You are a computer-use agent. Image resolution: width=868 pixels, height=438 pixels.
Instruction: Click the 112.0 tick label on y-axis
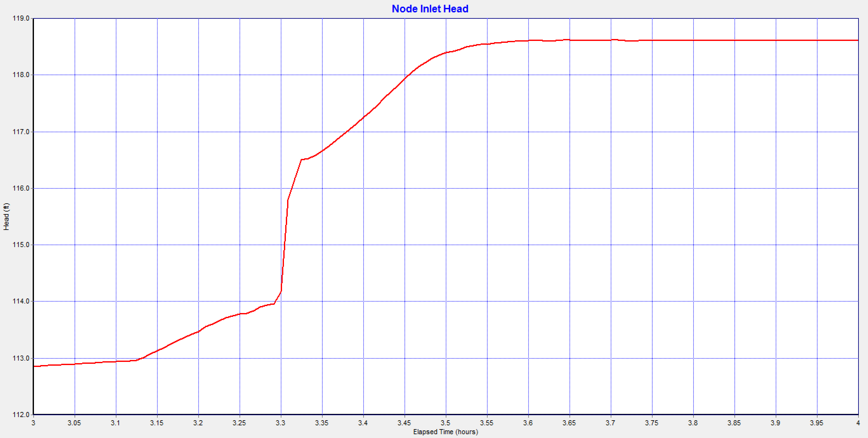(x=21, y=415)
